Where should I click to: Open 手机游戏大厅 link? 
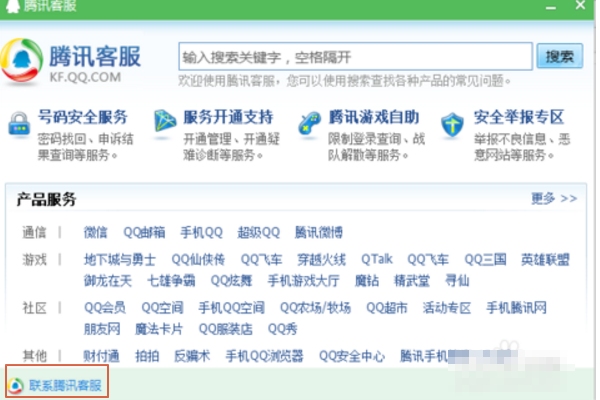pos(303,281)
